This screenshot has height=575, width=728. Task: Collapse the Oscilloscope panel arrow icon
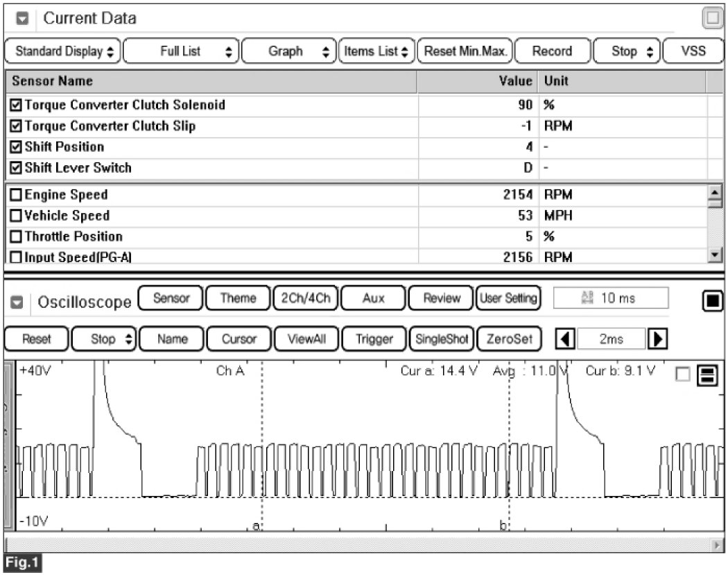click(x=21, y=303)
